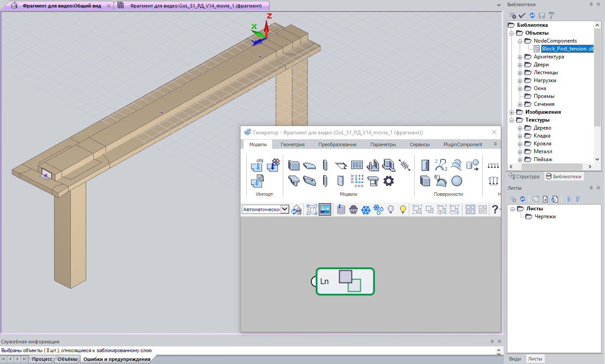Toggle the picture preview mode button
The height and width of the screenshot is (364, 605).
pos(325,210)
